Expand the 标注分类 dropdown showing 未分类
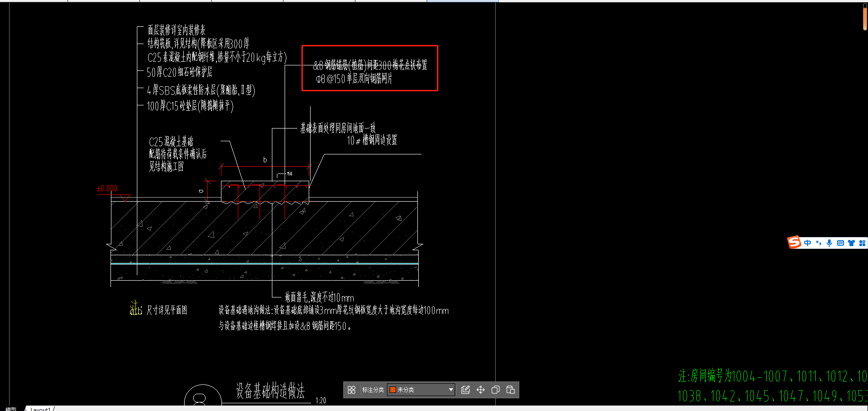 (x=421, y=390)
